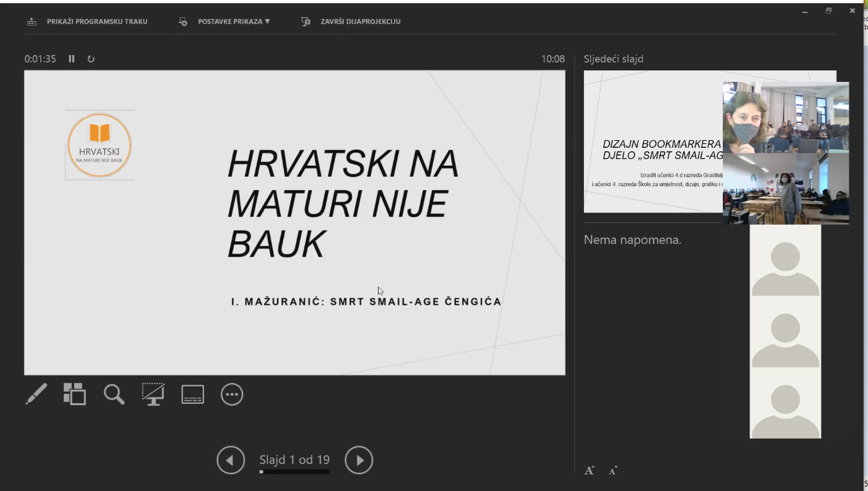This screenshot has height=491, width=868.
Task: Click the next slide preview thumbnail
Action: pos(652,141)
